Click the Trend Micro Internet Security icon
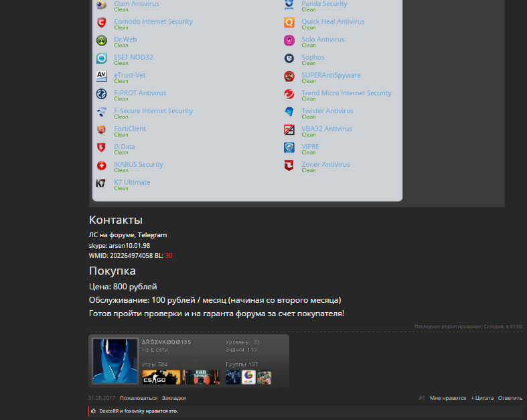 (289, 94)
